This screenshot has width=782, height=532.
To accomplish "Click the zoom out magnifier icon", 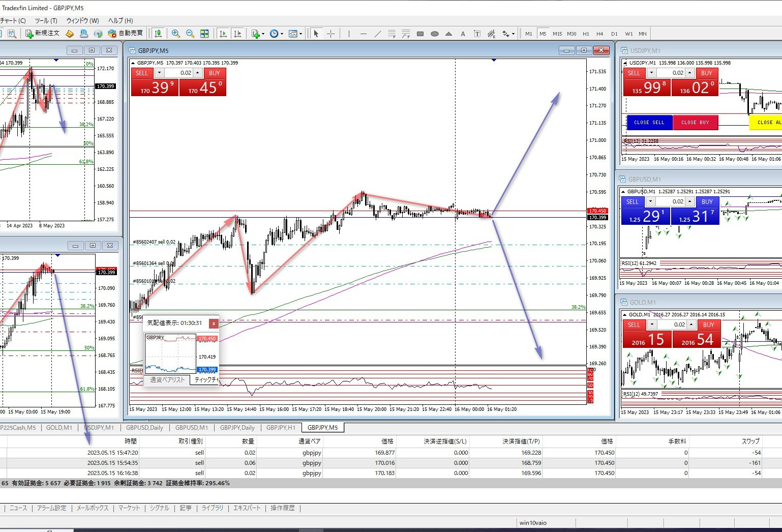I will [190, 34].
